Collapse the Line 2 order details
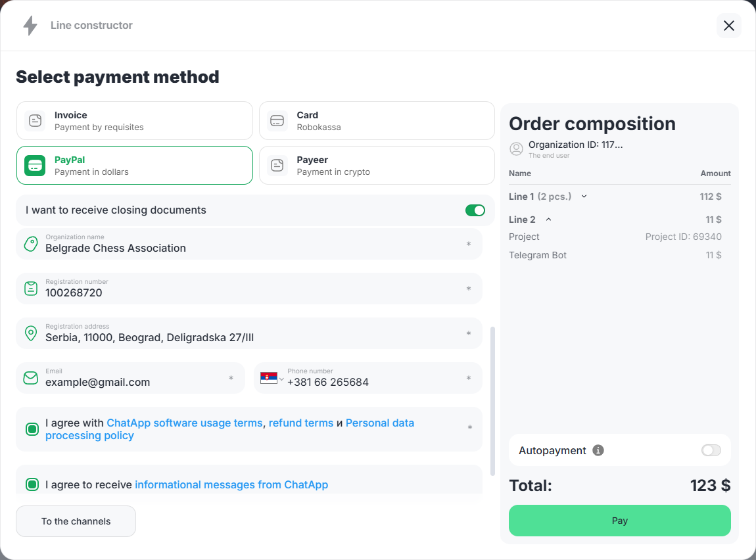Image resolution: width=756 pixels, height=560 pixels. 548,220
